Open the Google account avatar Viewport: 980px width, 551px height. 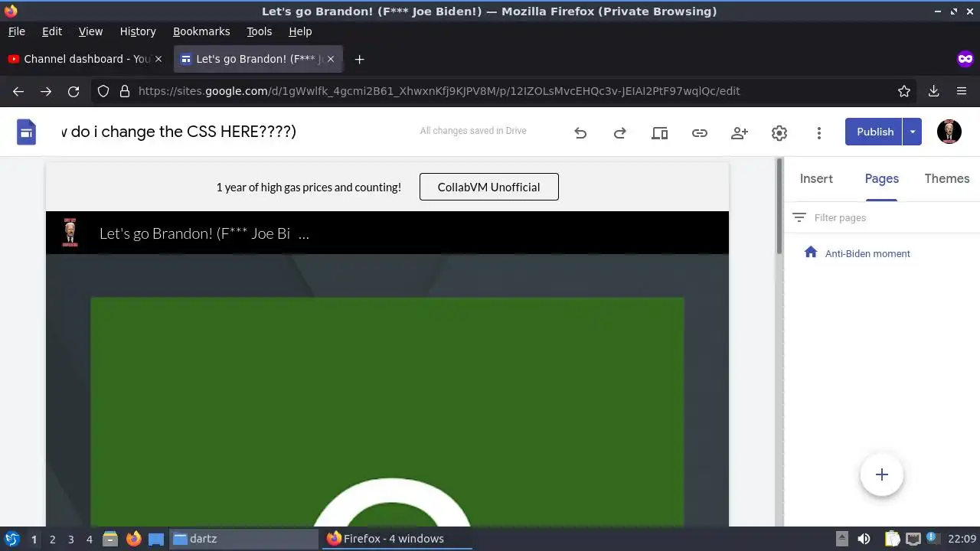[949, 132]
